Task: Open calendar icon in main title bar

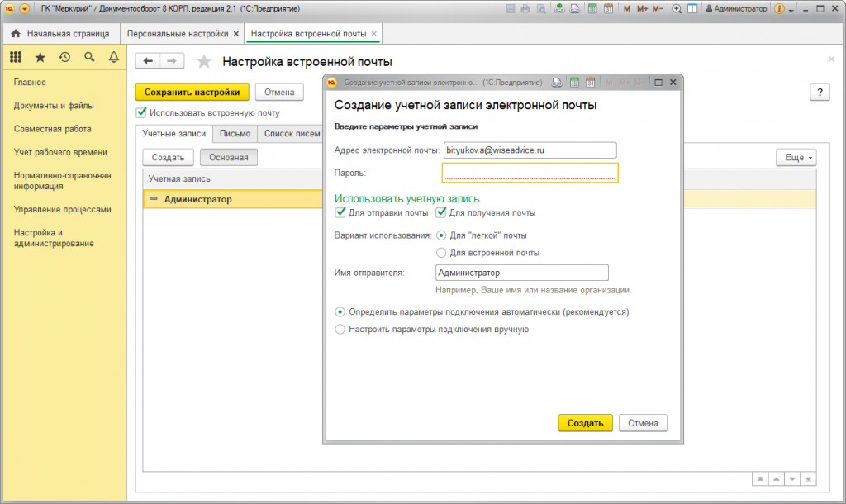Action: pyautogui.click(x=608, y=8)
